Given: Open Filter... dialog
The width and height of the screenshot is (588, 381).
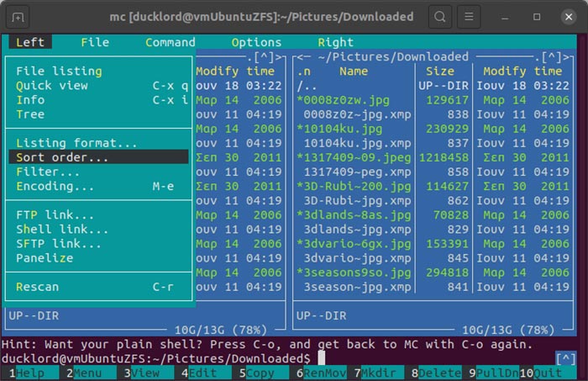Looking at the screenshot, I should pos(98,172).
